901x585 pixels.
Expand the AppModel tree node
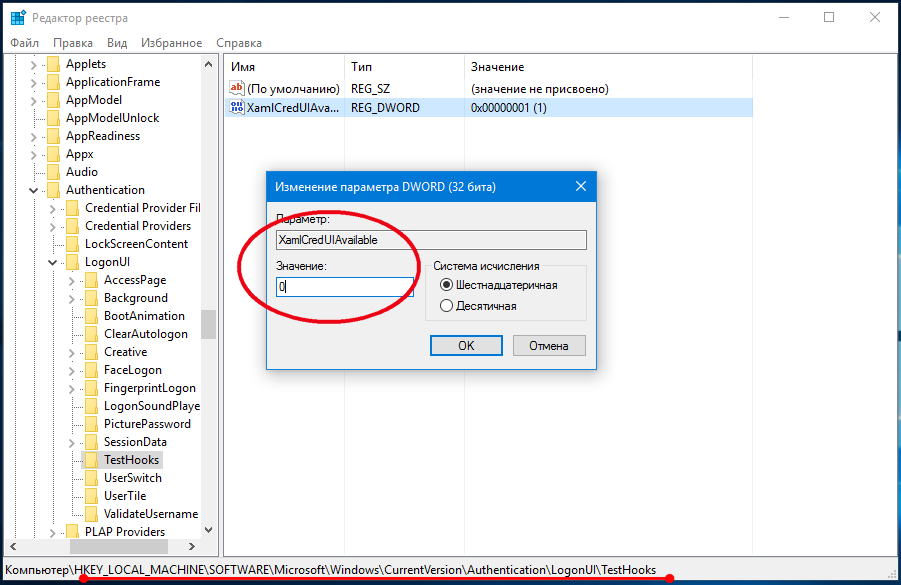pyautogui.click(x=33, y=101)
